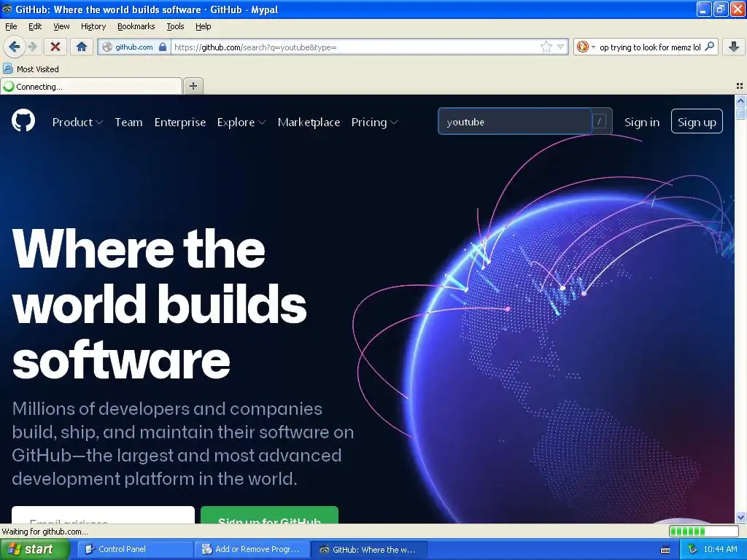Open the View menu
The height and width of the screenshot is (560, 747).
tap(61, 26)
